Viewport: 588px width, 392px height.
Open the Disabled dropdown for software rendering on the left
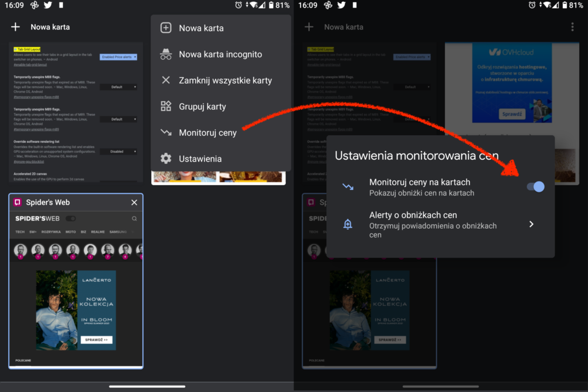pyautogui.click(x=119, y=152)
